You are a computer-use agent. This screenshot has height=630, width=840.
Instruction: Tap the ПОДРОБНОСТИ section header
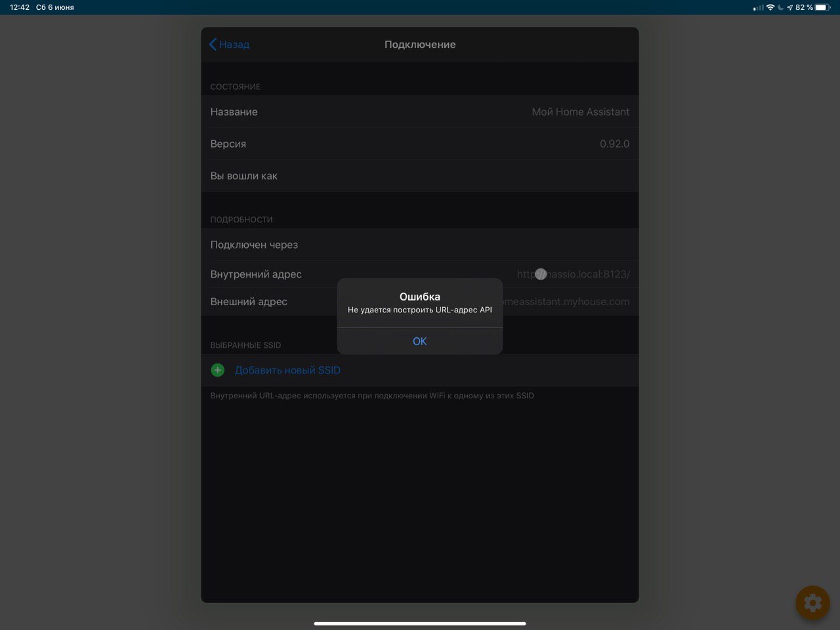point(241,220)
